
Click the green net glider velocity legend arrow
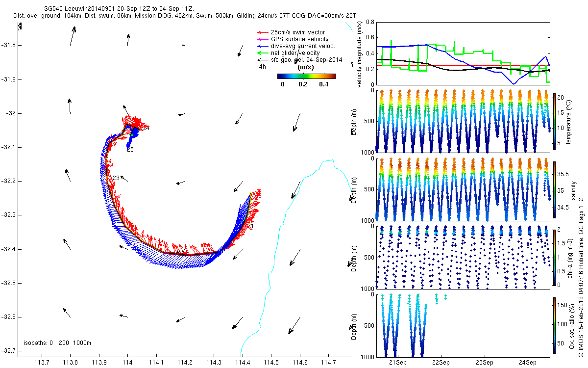(262, 53)
